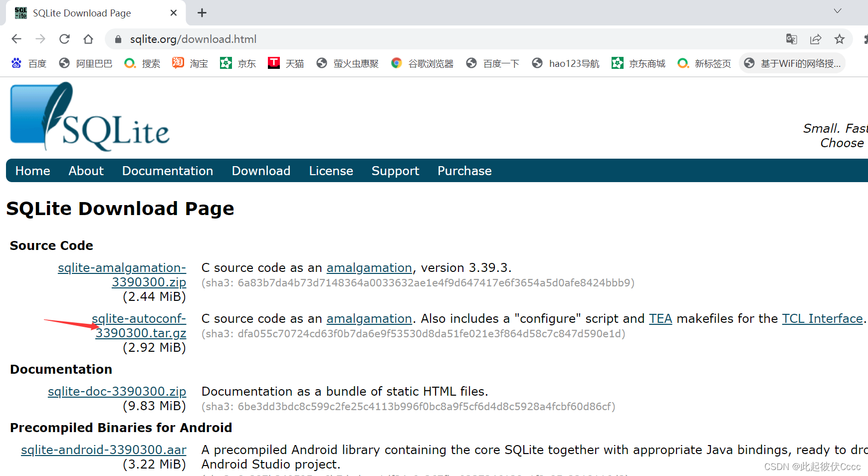This screenshot has height=476, width=868.
Task: Open the 百度 bookmark
Action: tap(29, 63)
